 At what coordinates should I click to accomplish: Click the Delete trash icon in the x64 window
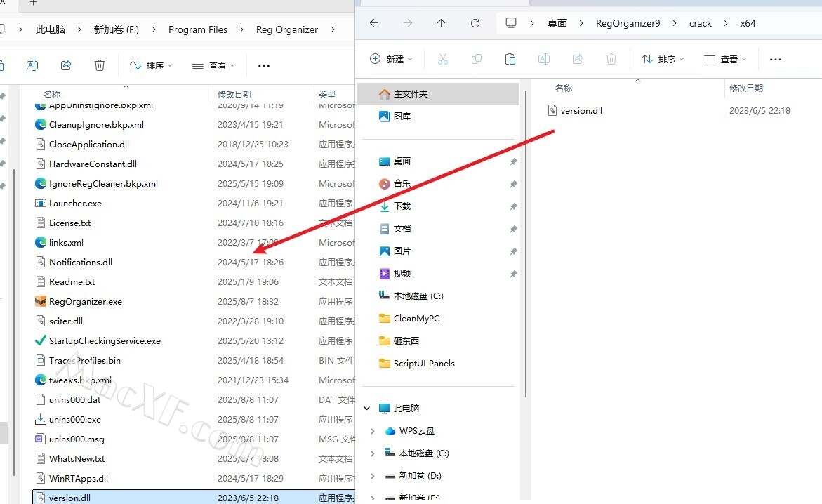611,59
